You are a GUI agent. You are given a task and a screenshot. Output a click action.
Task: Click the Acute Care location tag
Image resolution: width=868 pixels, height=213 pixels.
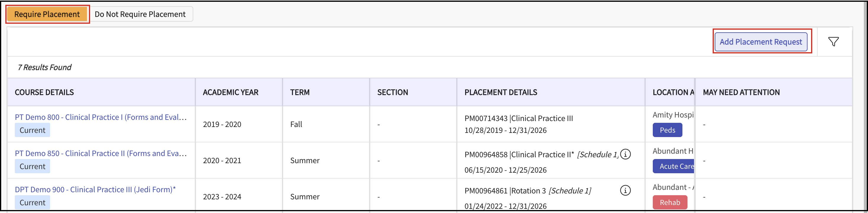(x=674, y=166)
